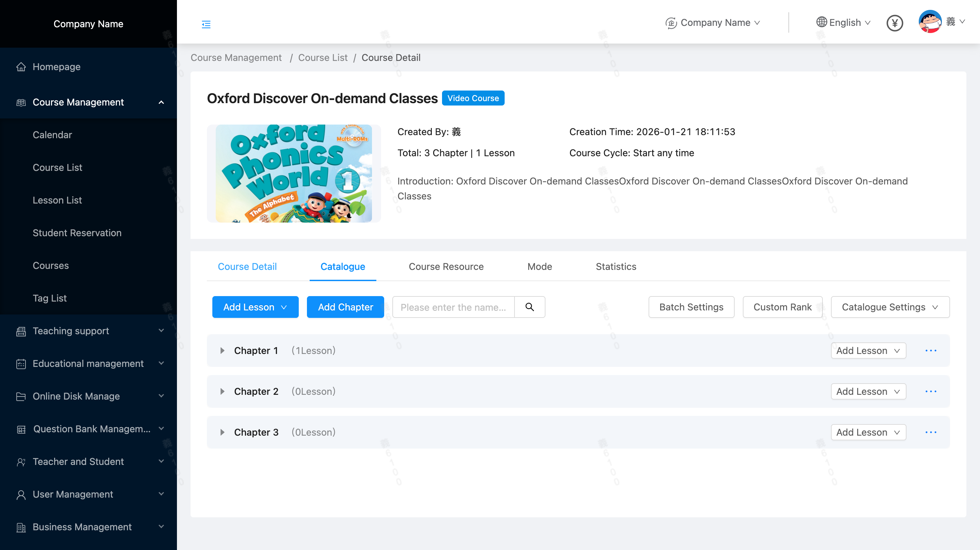Image resolution: width=980 pixels, height=550 pixels.
Task: Click the search magnifier icon
Action: point(529,307)
